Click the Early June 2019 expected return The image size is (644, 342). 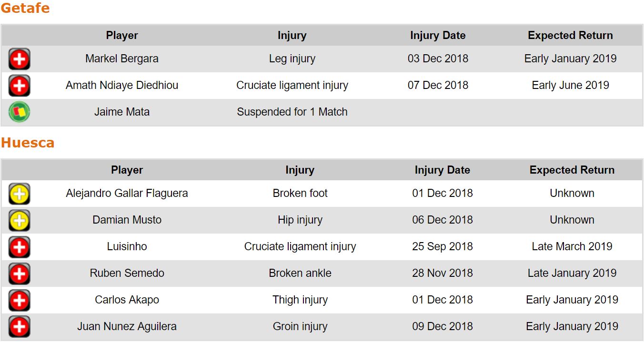coord(570,85)
